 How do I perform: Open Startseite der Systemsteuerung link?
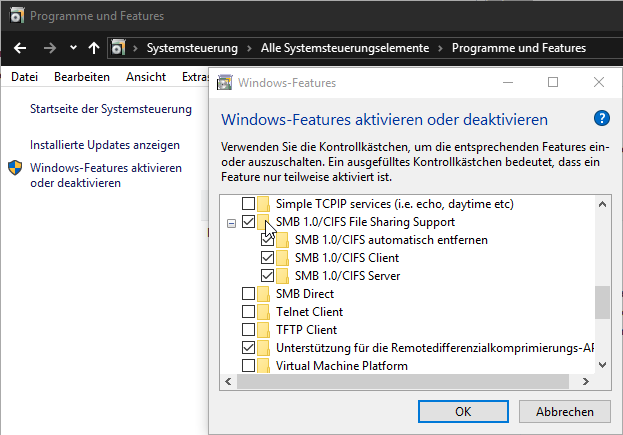[x=111, y=109]
